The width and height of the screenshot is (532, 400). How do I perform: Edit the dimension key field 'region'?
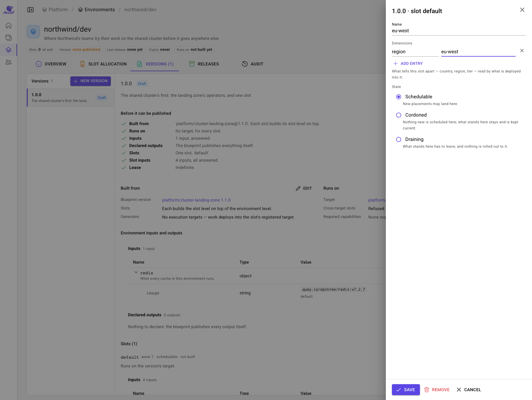(415, 52)
